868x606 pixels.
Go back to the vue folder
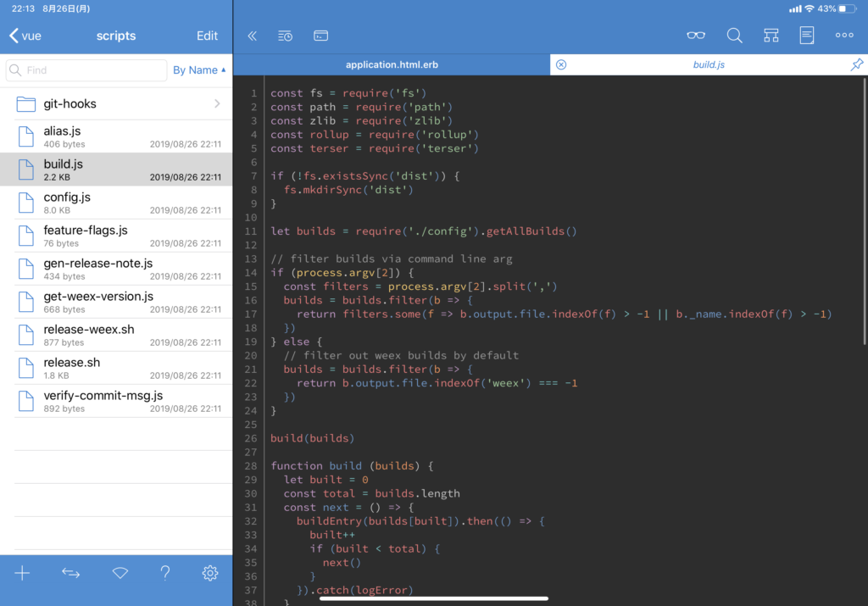pyautogui.click(x=24, y=36)
